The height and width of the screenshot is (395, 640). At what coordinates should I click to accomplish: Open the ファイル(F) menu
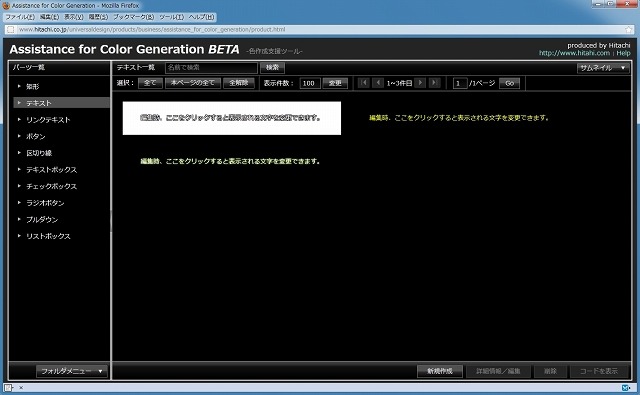pos(20,17)
